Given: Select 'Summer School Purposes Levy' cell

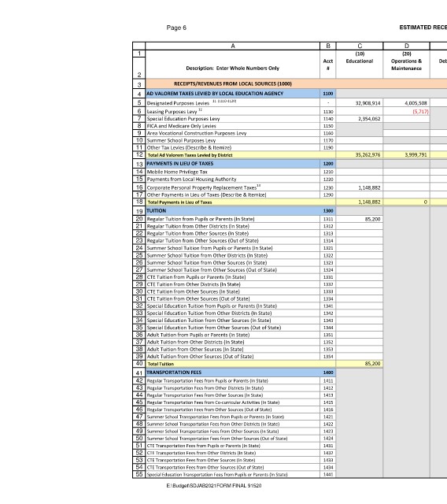Looking at the screenshot, I should pyautogui.click(x=232, y=140).
